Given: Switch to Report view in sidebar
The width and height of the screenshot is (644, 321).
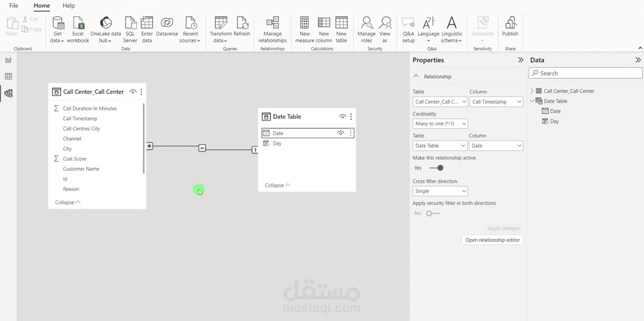Looking at the screenshot, I should [8, 60].
